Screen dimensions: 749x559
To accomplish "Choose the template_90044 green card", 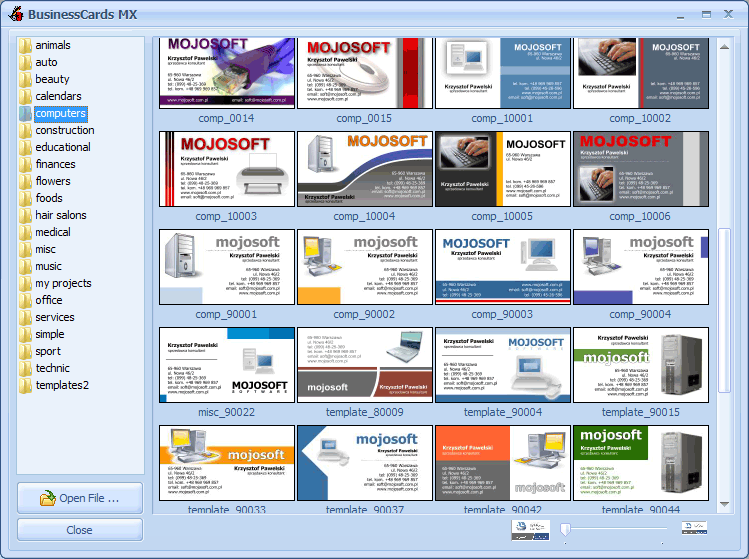I will click(641, 463).
